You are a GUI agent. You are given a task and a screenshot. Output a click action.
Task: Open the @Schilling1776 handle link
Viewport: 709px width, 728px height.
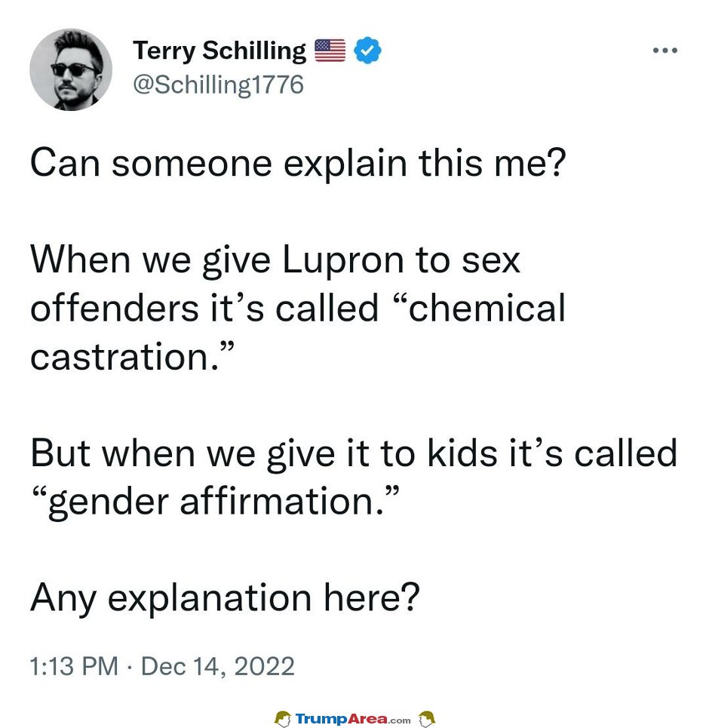[x=218, y=84]
